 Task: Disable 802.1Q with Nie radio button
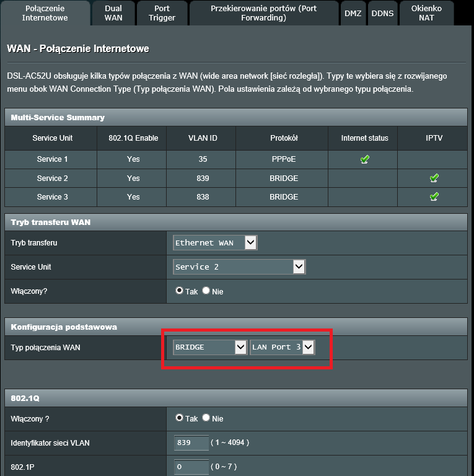(206, 418)
